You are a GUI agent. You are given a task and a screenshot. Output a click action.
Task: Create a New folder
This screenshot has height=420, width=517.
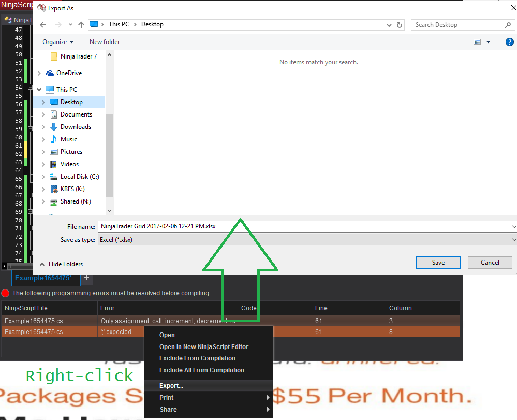point(105,42)
